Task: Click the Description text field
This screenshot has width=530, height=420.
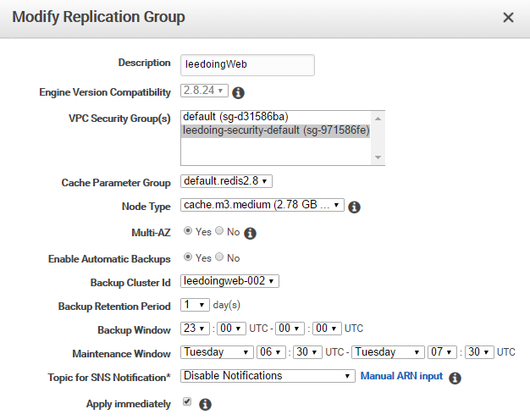Action: 247,65
